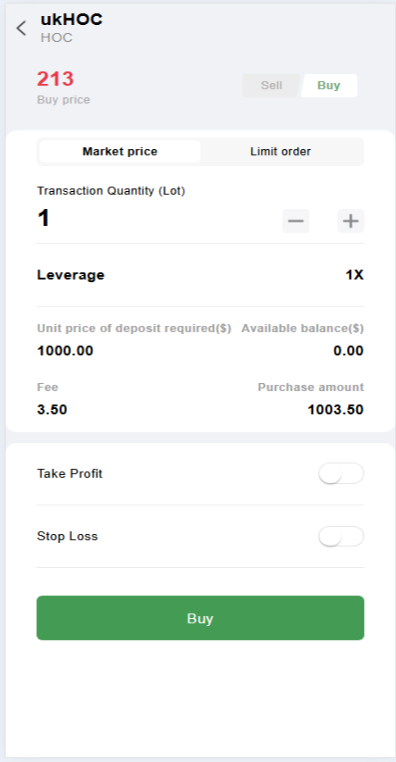Viewport: 396px width, 762px height.
Task: Select the Buy side tab at top
Action: click(x=329, y=86)
